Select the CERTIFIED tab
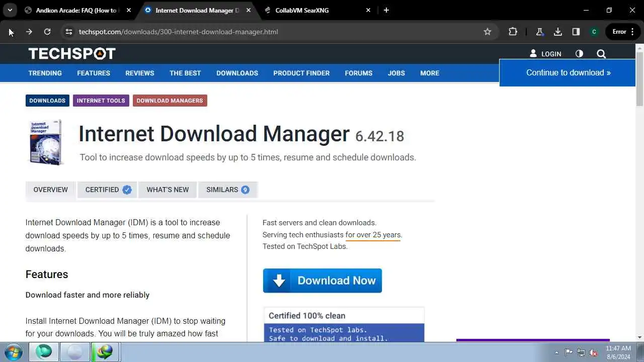Viewport: 644px width, 362px height. click(x=108, y=190)
